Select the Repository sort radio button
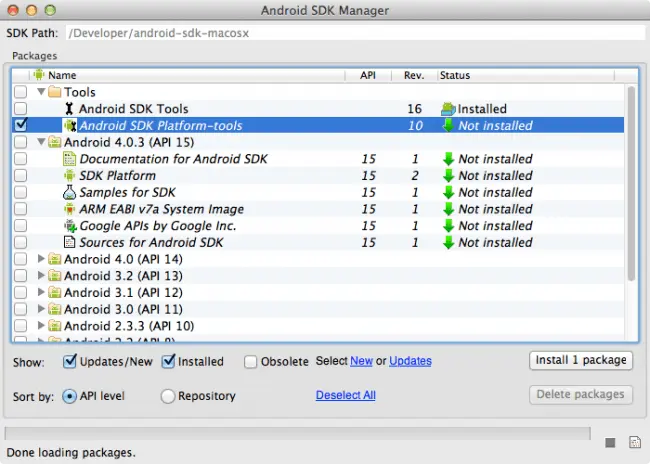This screenshot has width=650, height=464. coord(168,396)
